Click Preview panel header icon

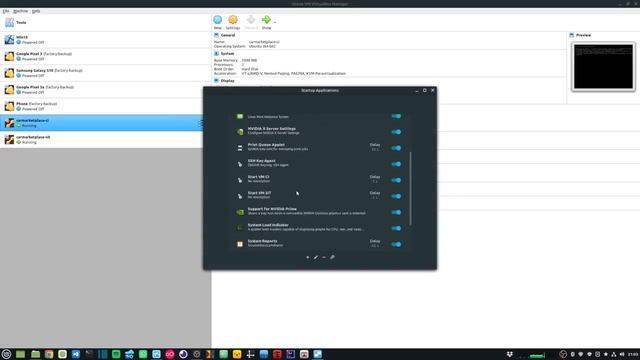(x=572, y=35)
